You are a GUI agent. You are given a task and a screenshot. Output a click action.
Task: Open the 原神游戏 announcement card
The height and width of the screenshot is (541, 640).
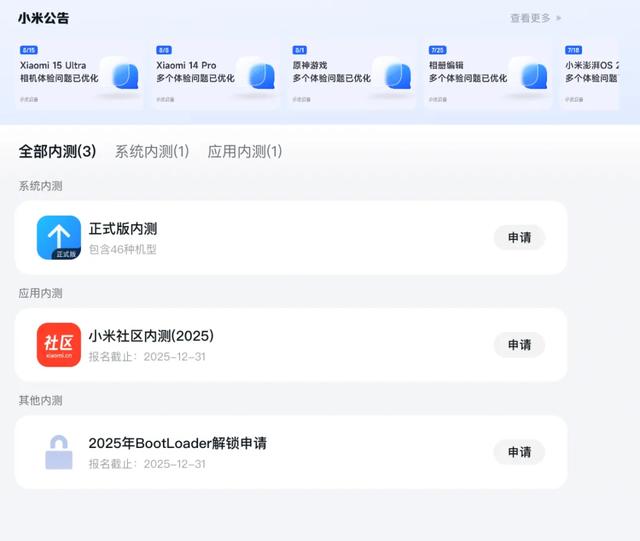pos(352,74)
